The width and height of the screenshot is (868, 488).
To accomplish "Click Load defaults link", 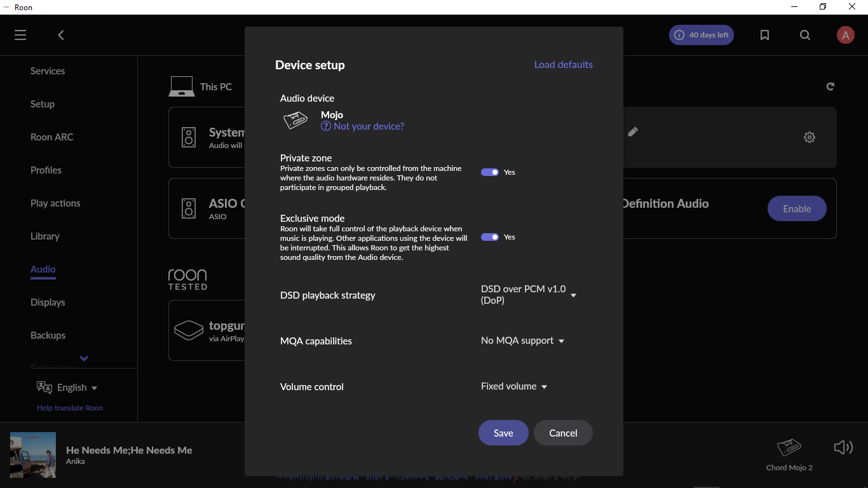I will (x=564, y=65).
